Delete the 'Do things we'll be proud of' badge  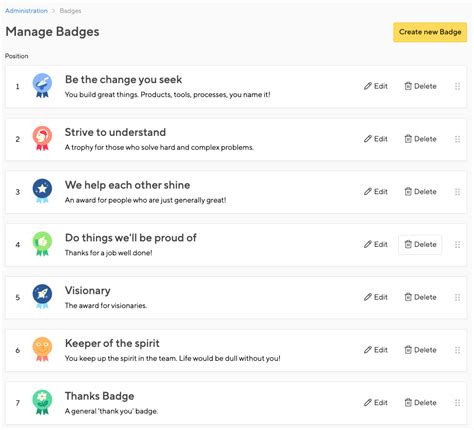420,244
